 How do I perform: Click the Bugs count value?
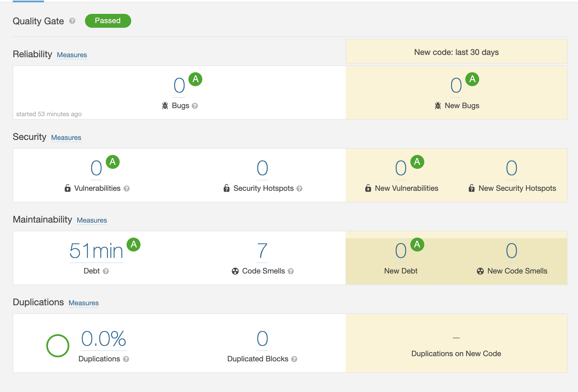click(x=179, y=85)
